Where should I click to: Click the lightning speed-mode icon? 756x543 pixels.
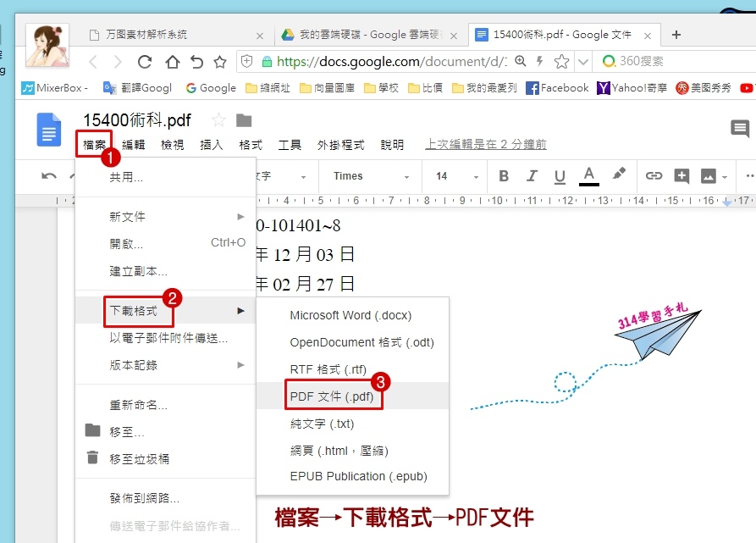[539, 61]
